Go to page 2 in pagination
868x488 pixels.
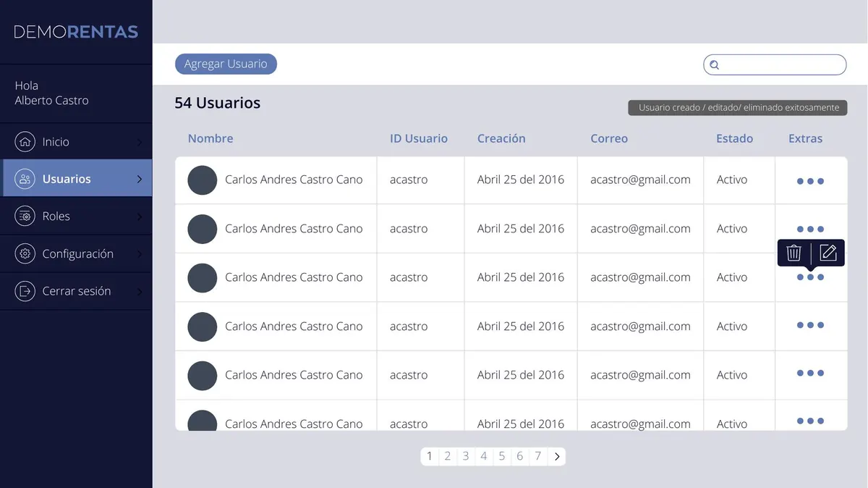448,456
